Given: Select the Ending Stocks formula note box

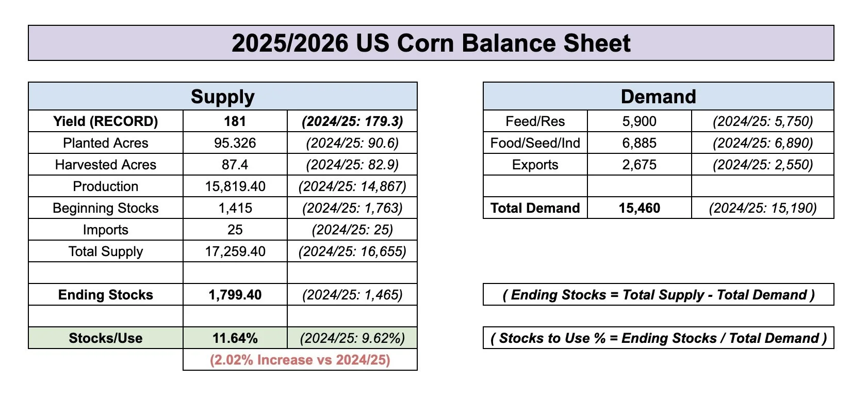Looking at the screenshot, I should coord(659,294).
